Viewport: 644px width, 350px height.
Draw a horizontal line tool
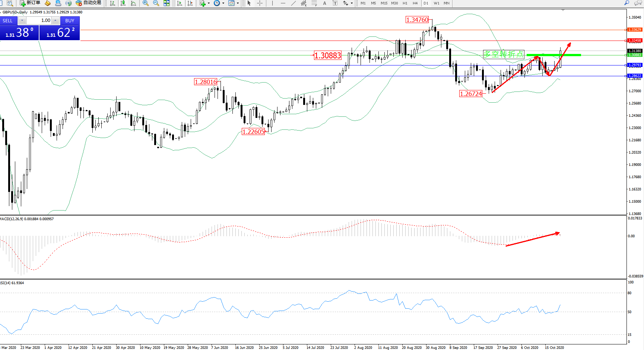[x=283, y=3]
